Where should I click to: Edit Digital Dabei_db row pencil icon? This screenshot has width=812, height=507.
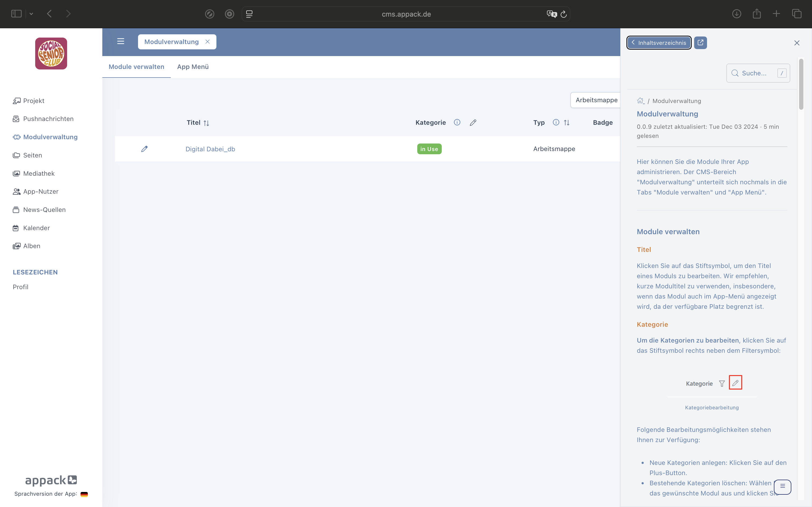(x=144, y=149)
